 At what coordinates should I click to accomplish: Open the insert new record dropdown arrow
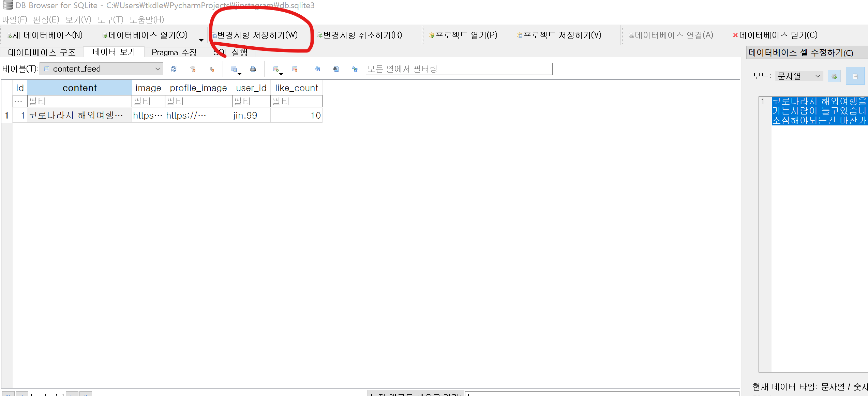tap(281, 74)
